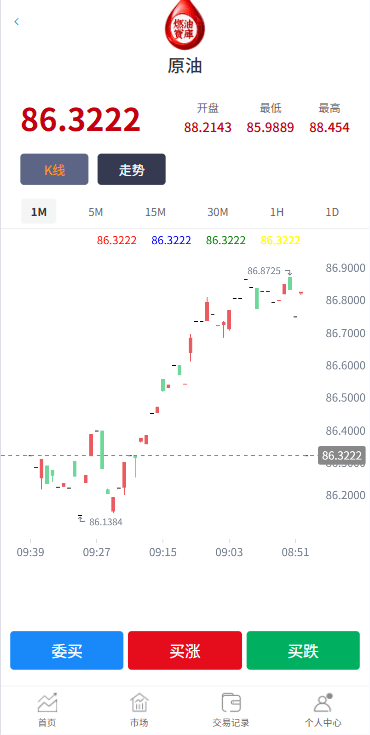Tap the red oil drop logo
This screenshot has width=370, height=735.
point(185,26)
